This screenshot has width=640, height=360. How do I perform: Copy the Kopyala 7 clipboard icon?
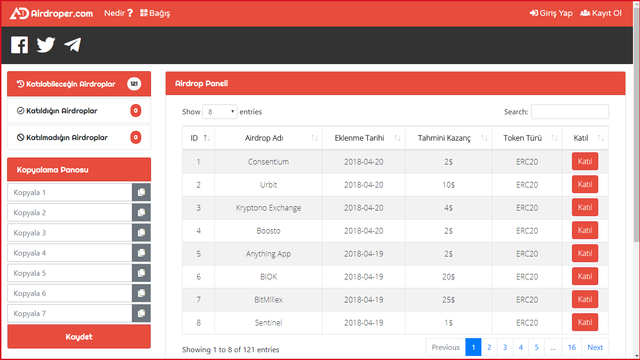[x=141, y=313]
